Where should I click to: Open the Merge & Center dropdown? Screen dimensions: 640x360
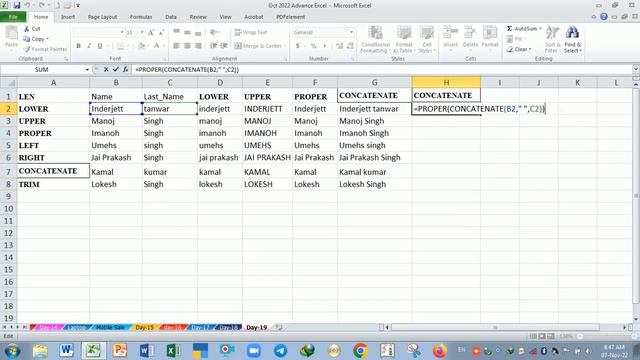click(285, 46)
